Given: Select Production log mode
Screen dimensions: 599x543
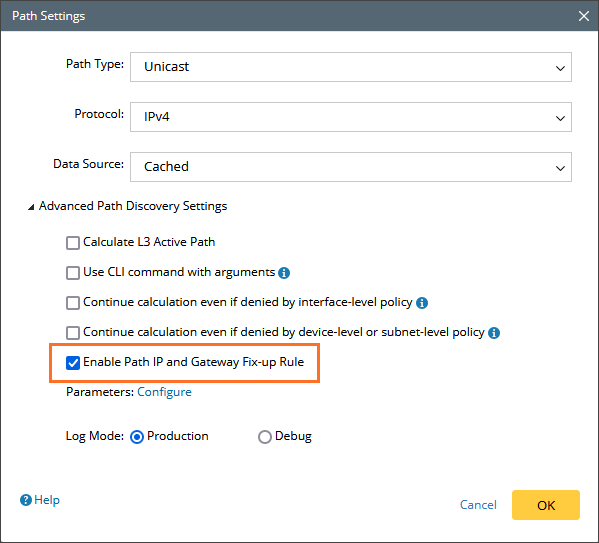Looking at the screenshot, I should click(137, 437).
